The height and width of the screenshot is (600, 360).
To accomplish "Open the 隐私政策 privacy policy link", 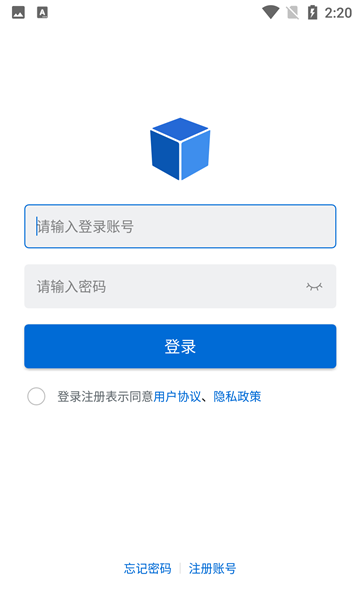I will (237, 396).
